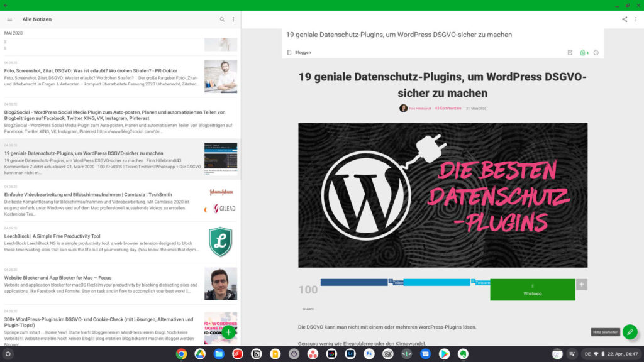Launch Lightroom from the shelf
This screenshot has width=644, height=362.
350,354
